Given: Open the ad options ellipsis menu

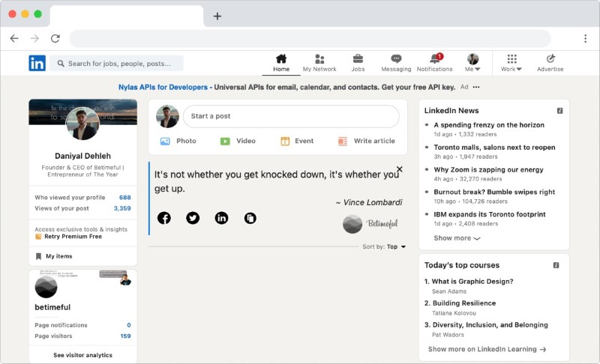Looking at the screenshot, I should click(x=476, y=87).
